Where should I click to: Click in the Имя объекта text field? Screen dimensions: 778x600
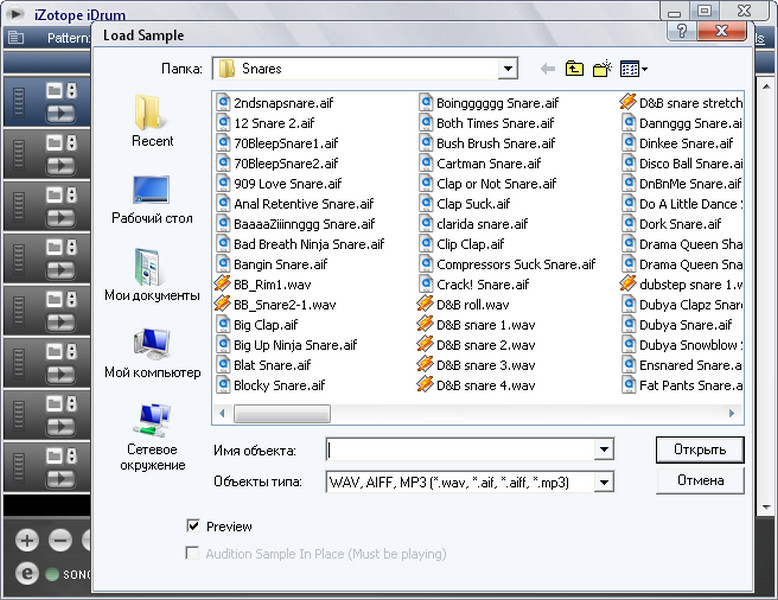pos(460,450)
